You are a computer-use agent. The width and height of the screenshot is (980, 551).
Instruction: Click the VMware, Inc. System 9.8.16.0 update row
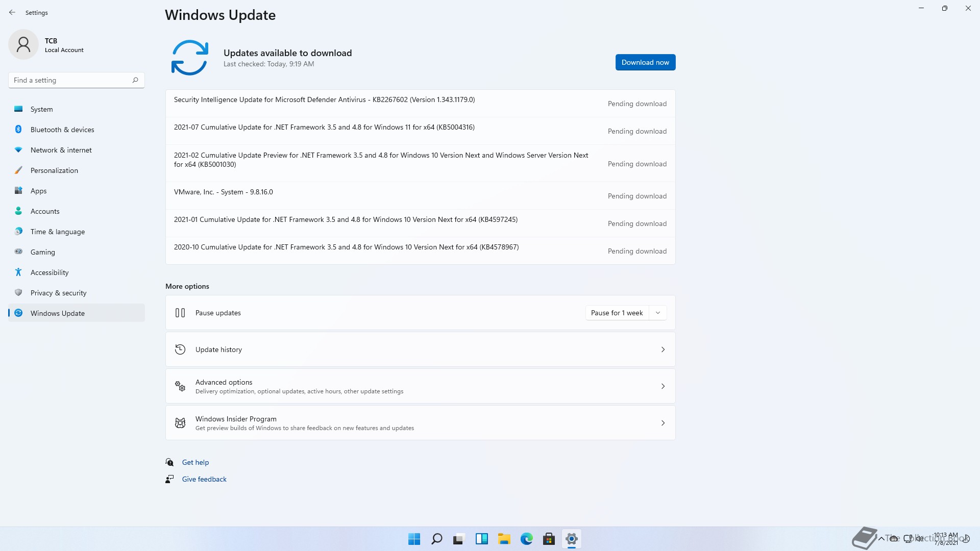[x=420, y=196]
